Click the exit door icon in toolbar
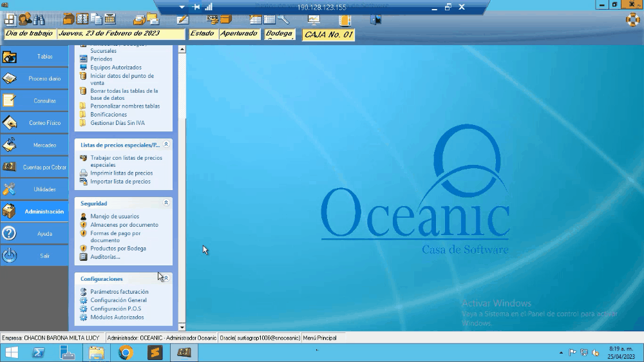The image size is (644, 362). 375,19
